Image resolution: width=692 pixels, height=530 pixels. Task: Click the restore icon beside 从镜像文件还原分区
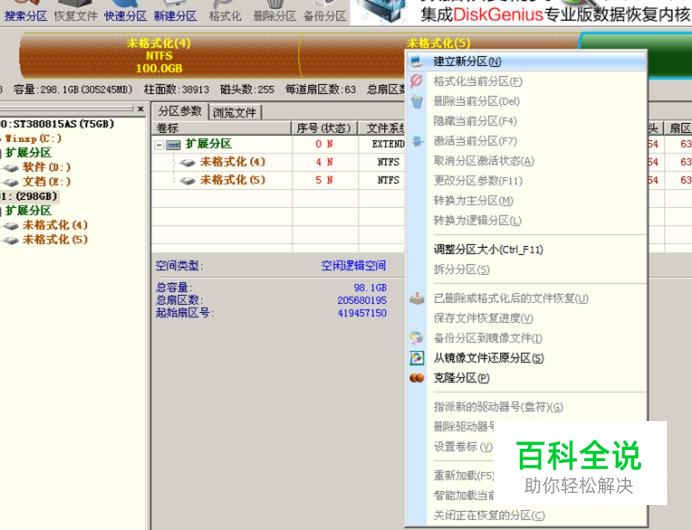(417, 358)
